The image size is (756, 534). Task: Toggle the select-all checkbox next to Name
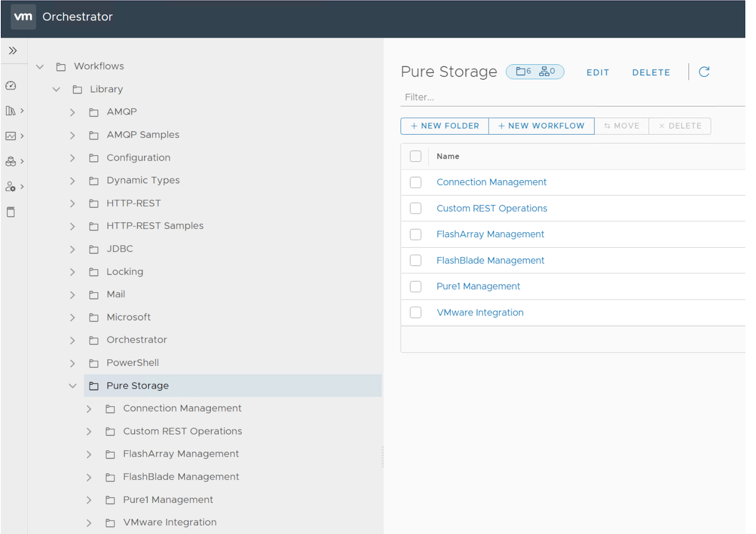[x=415, y=156]
